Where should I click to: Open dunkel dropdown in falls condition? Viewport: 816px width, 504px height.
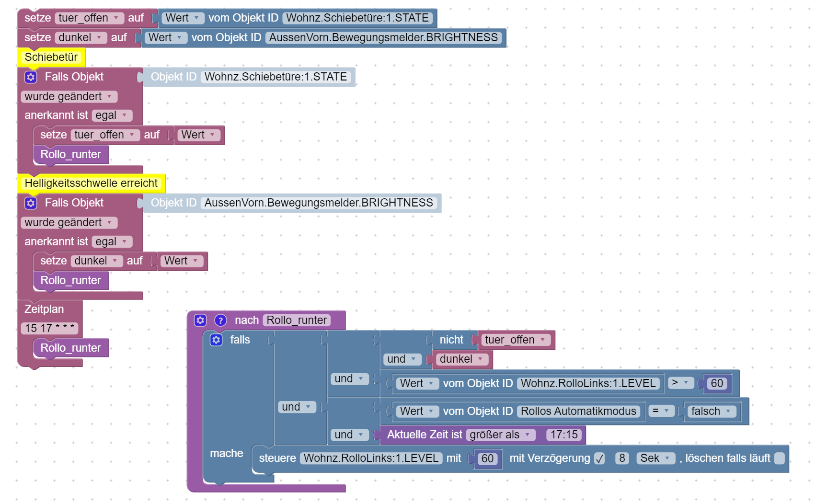[462, 359]
